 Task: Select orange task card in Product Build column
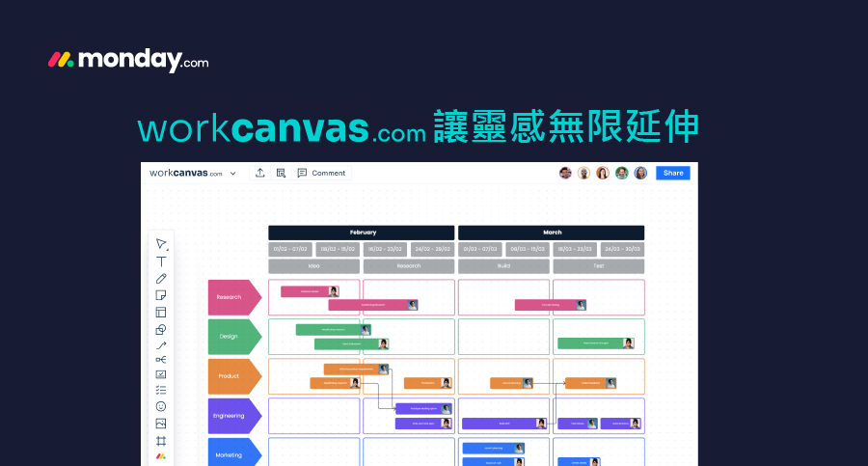[x=511, y=383]
